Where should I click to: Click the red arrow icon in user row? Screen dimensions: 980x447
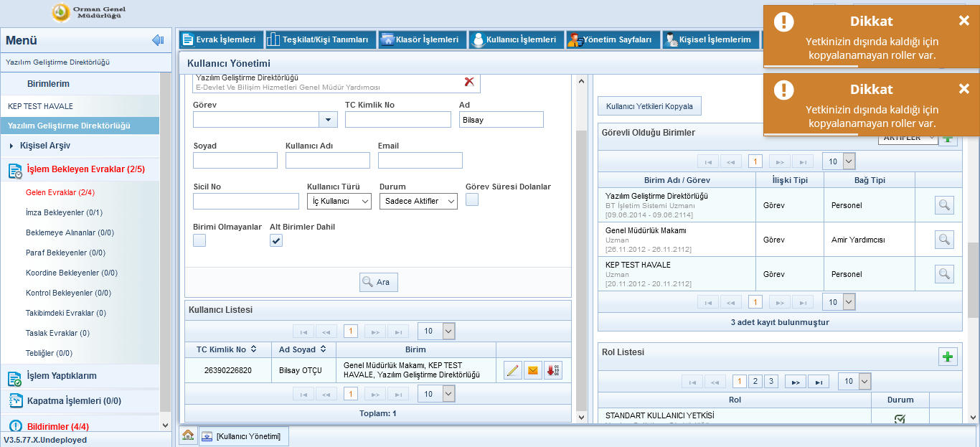553,371
